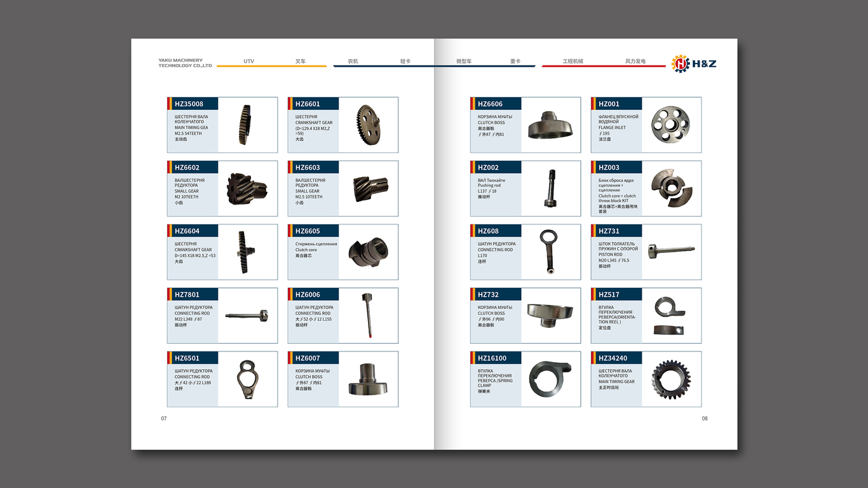Click the HZ731 piston rod photo
The width and height of the screenshot is (868, 488).
(671, 251)
